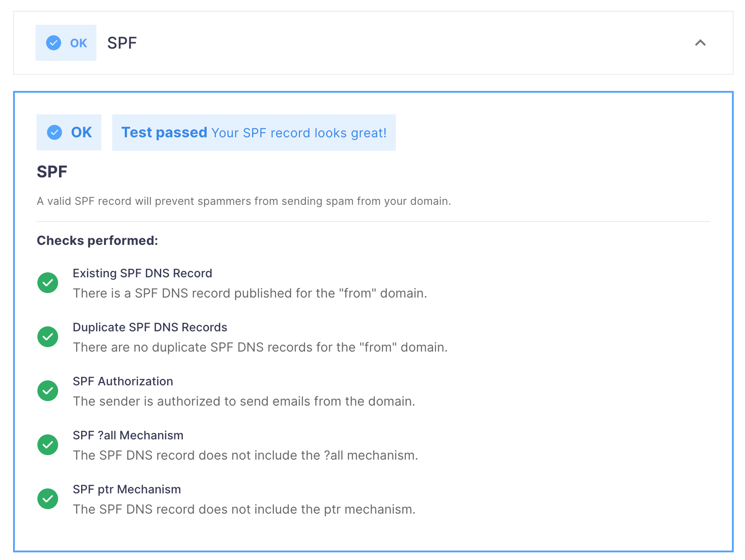Click the SPF header title text

[x=122, y=43]
